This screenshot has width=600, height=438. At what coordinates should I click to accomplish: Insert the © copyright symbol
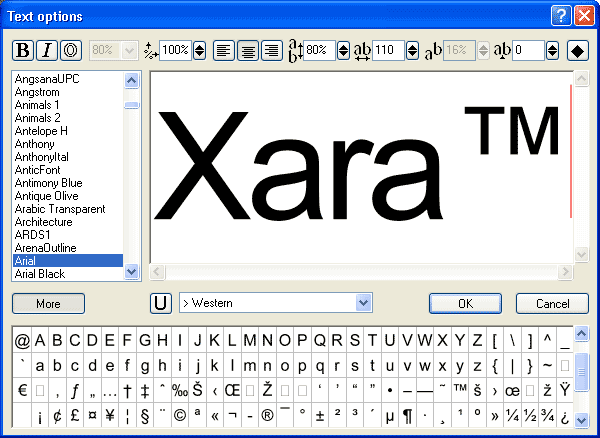180,416
